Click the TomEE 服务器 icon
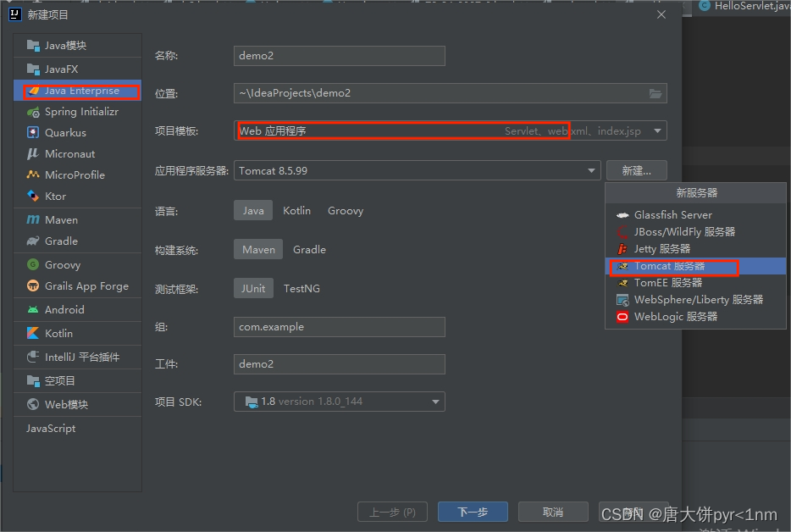The image size is (791, 532). [622, 283]
